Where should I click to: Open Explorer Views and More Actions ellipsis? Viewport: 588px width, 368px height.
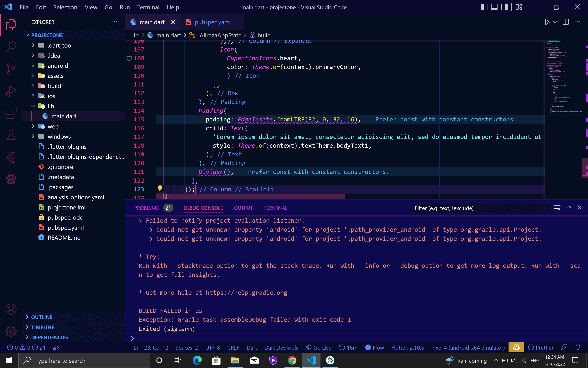(x=114, y=22)
